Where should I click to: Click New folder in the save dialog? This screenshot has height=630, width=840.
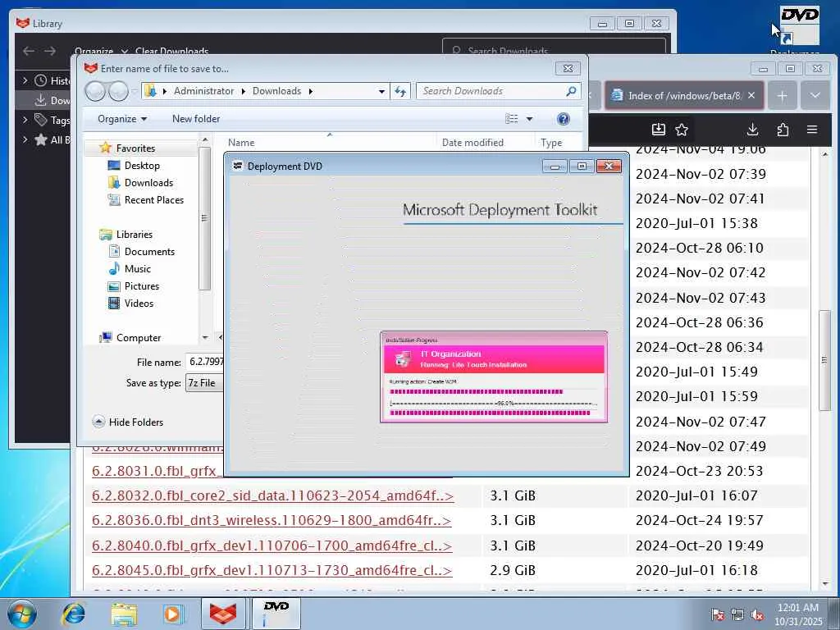point(196,119)
